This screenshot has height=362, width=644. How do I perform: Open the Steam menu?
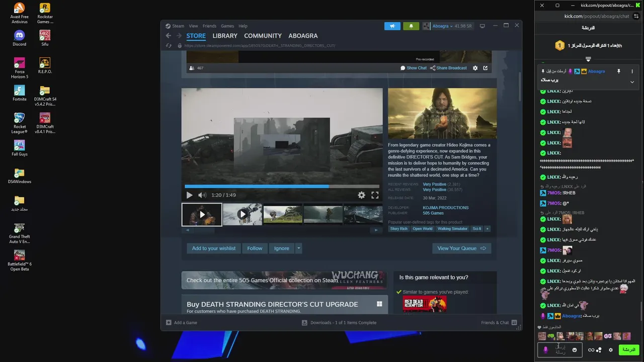[x=178, y=26]
